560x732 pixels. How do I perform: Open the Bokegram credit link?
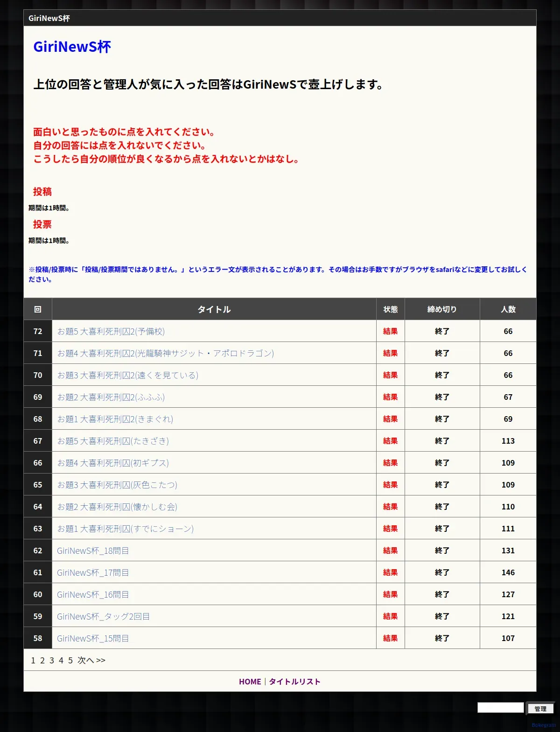tap(544, 725)
